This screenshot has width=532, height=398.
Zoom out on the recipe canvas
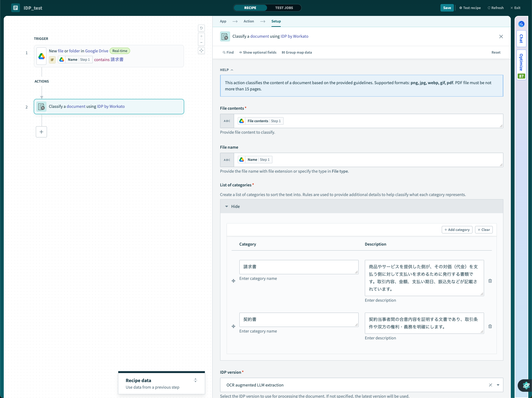201,42
